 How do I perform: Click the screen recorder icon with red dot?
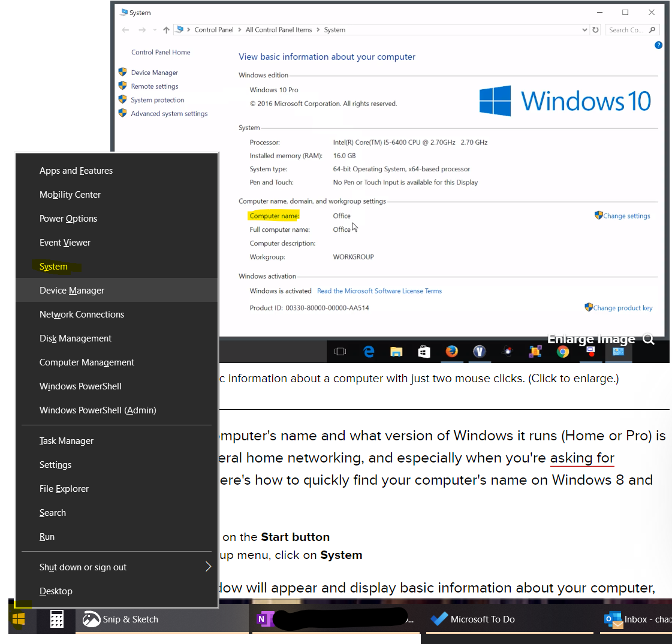pos(590,352)
